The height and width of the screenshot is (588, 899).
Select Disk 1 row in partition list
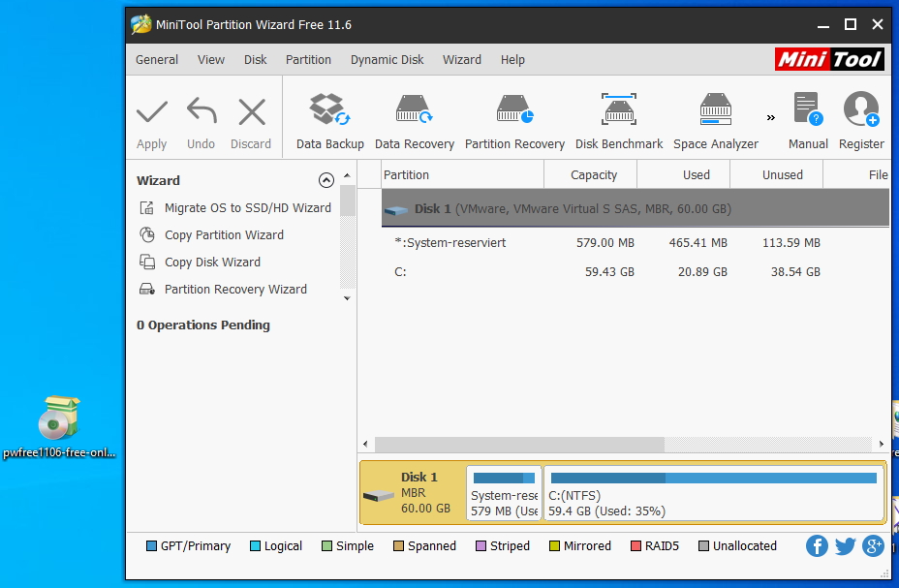(x=635, y=208)
